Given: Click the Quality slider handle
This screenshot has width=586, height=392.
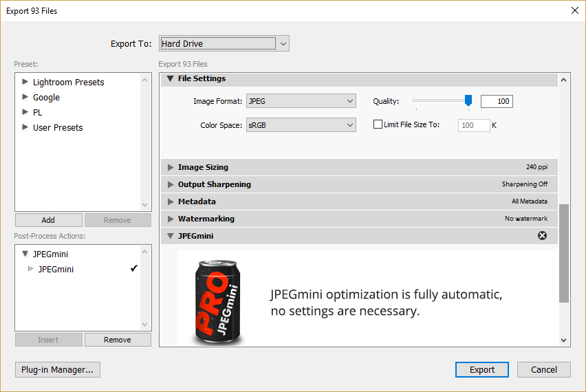Looking at the screenshot, I should pyautogui.click(x=468, y=100).
